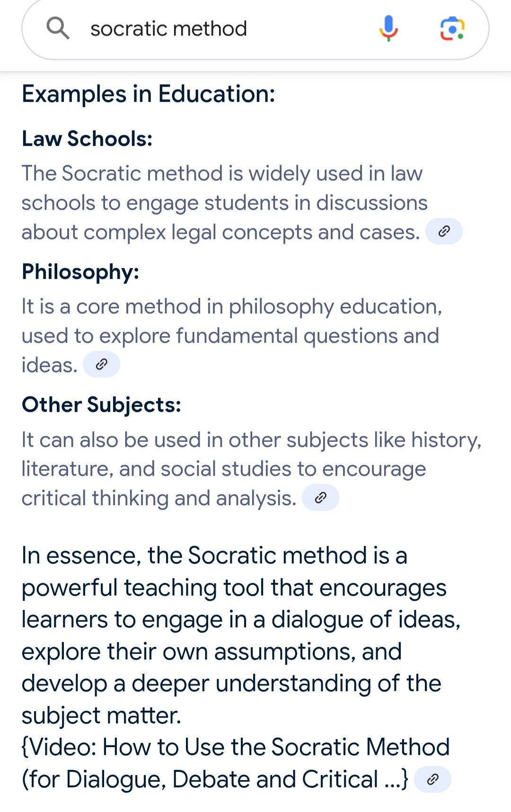Open the 'How to Use the Socratic Method' video text

tap(236, 763)
